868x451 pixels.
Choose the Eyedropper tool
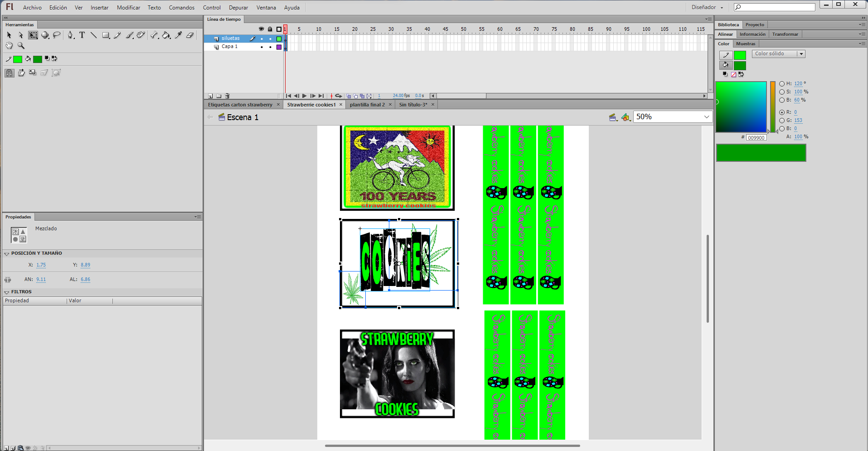[x=178, y=35]
